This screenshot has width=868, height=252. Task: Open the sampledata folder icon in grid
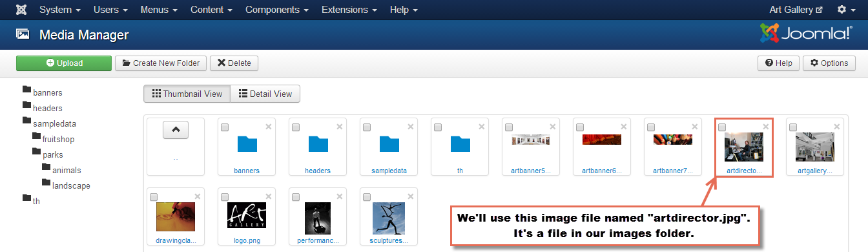pos(389,145)
